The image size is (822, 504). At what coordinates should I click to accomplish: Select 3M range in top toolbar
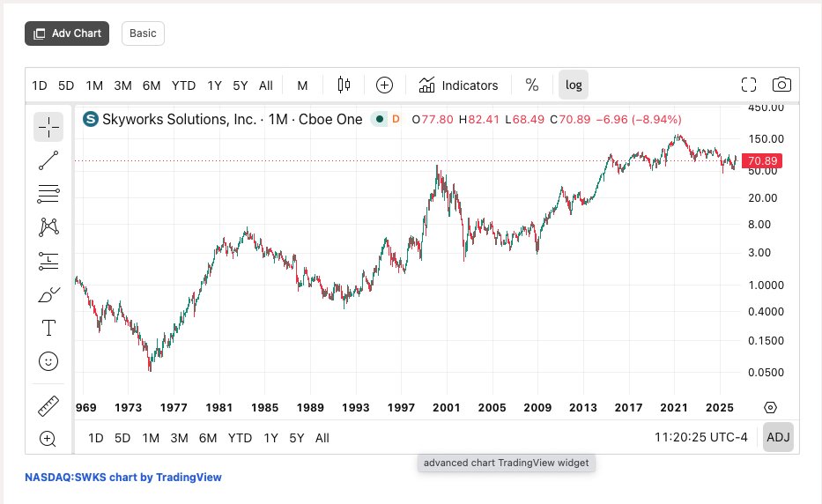122,85
